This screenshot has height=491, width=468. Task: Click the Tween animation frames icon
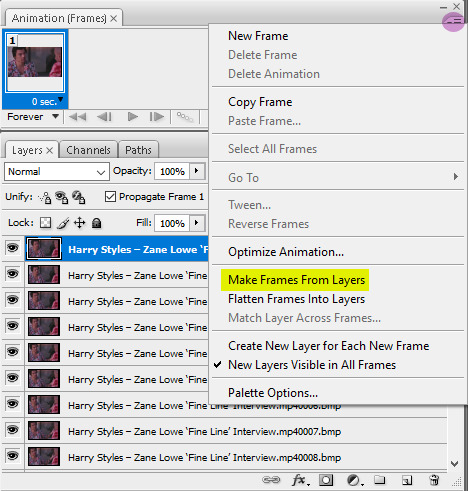(185, 117)
